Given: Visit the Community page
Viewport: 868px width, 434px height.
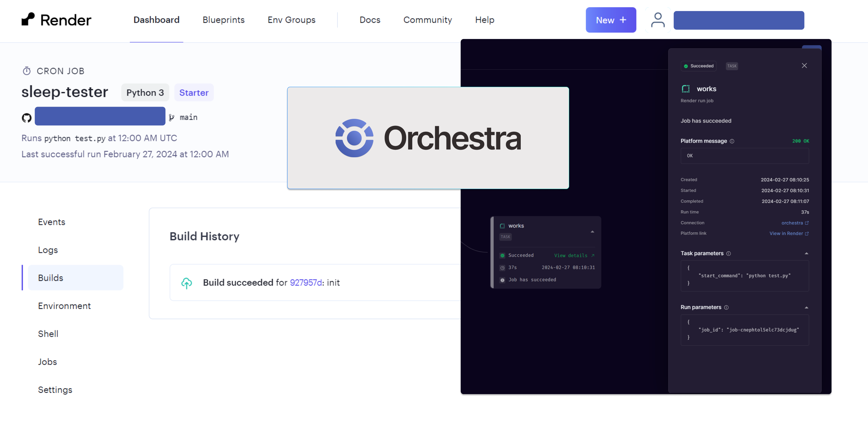Looking at the screenshot, I should [x=428, y=20].
